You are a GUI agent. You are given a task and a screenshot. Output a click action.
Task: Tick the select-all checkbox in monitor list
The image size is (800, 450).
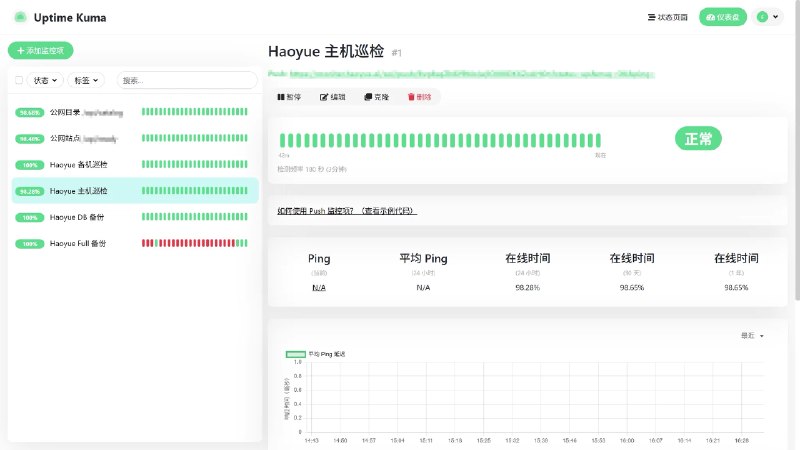(19, 80)
